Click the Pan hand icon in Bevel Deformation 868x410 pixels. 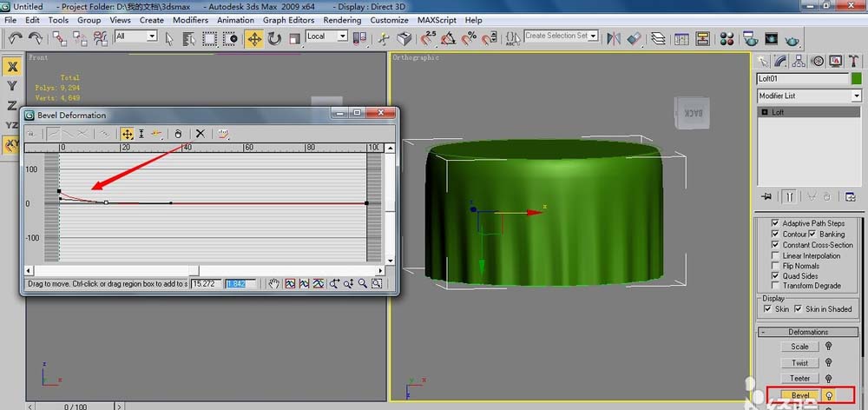273,284
